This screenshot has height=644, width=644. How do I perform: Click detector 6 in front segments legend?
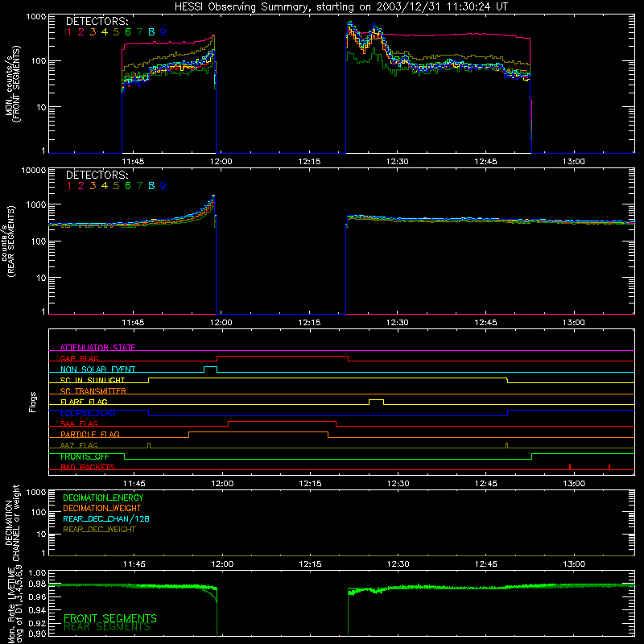point(128,32)
